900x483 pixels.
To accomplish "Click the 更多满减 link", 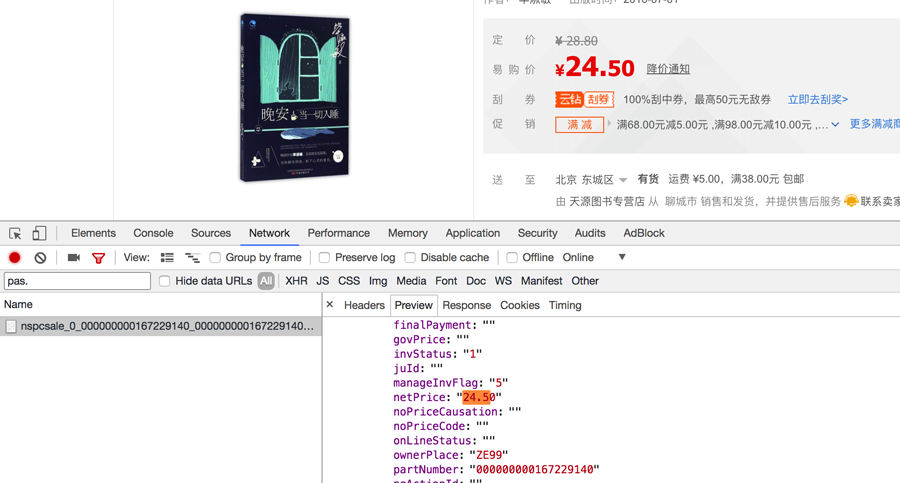I will tap(874, 124).
